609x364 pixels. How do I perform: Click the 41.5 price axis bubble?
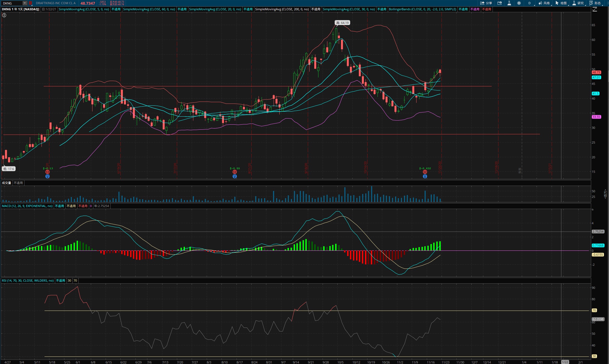tap(596, 94)
